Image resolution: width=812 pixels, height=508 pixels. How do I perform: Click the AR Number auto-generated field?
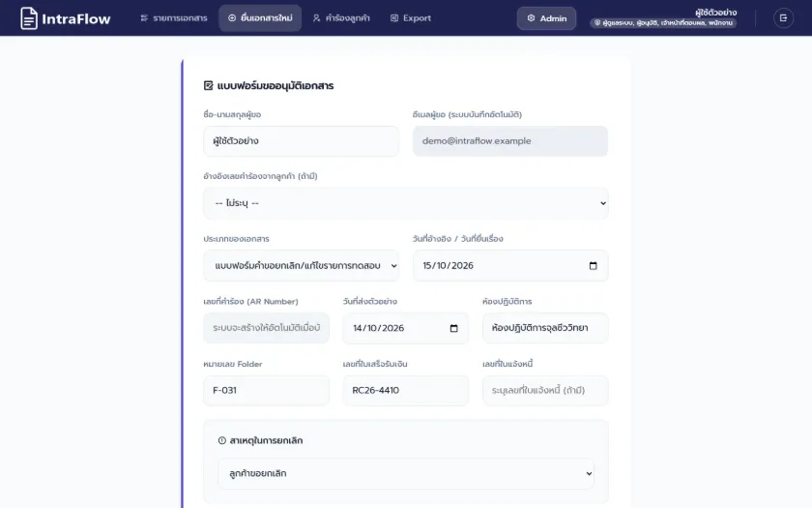coord(266,328)
